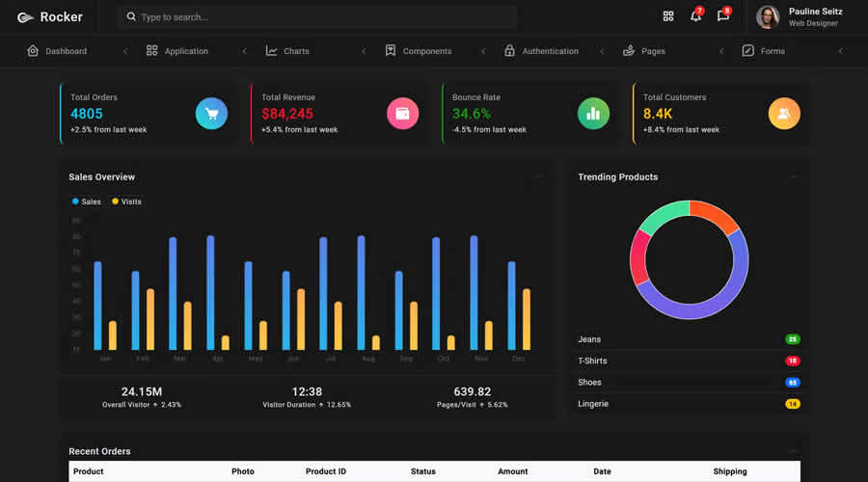Expand the Application menu chevron

click(x=244, y=51)
